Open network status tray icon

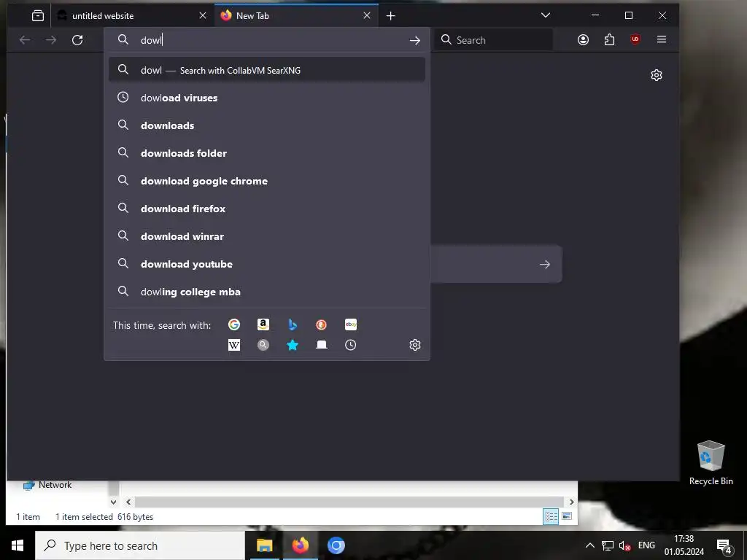608,545
